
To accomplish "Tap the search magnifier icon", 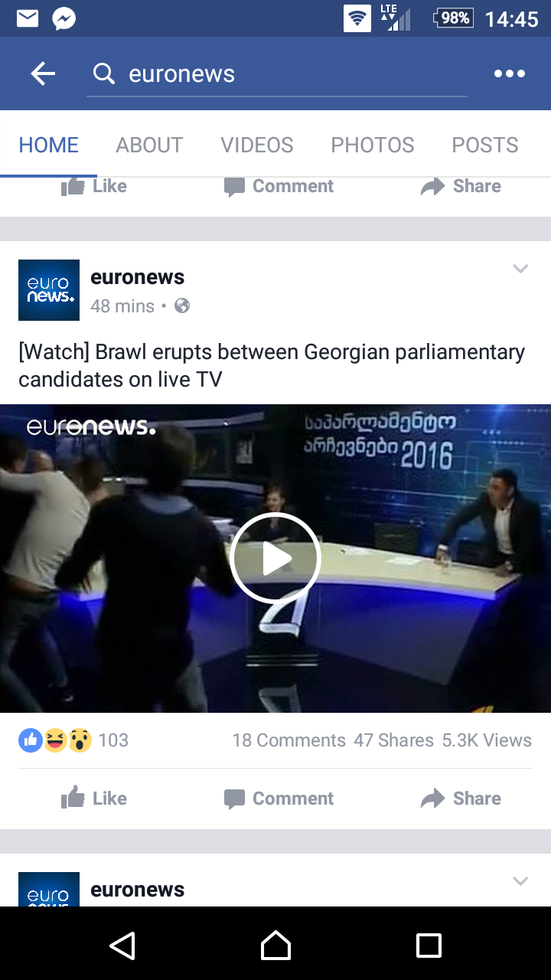I will [x=103, y=73].
